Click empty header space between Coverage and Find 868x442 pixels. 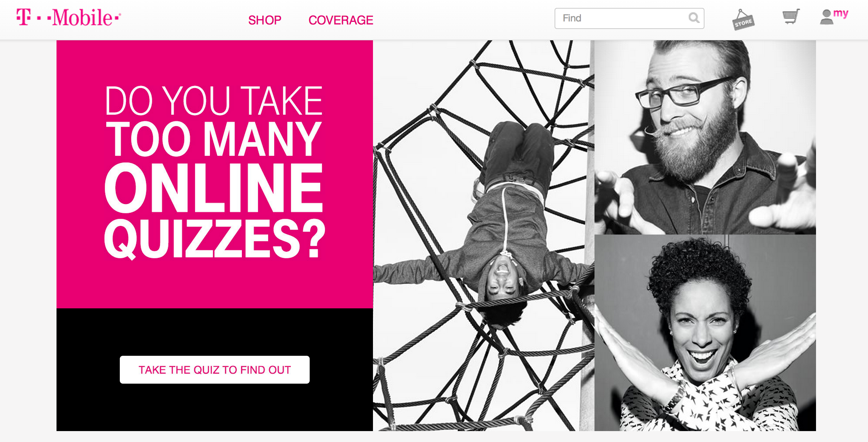463,20
